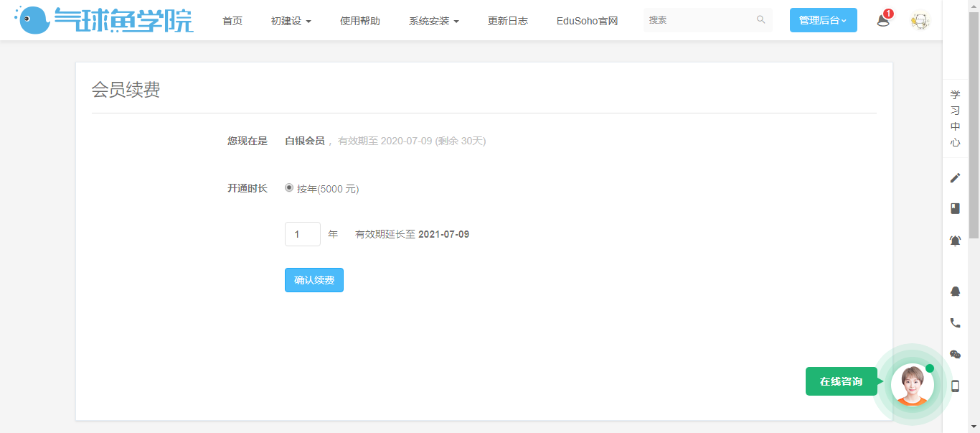Open the 在线咨询 chat button
Screen dimensions: 980x433
coord(841,381)
